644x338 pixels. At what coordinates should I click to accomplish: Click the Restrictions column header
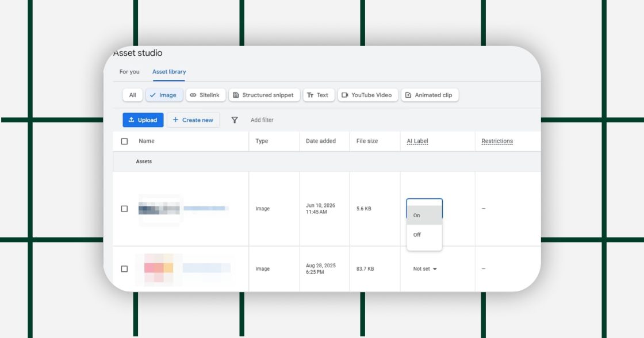(497, 141)
